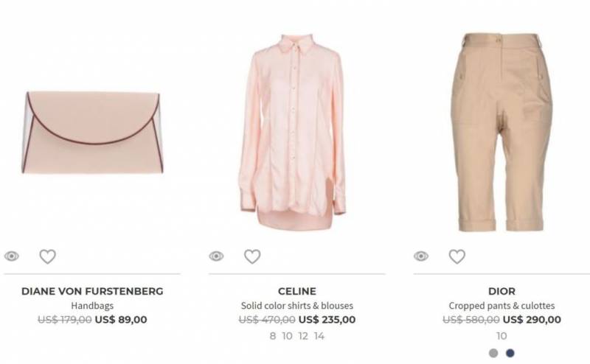Choose size 14 for Celine shirt
Viewport: 590px width, 364px height.
tap(319, 336)
